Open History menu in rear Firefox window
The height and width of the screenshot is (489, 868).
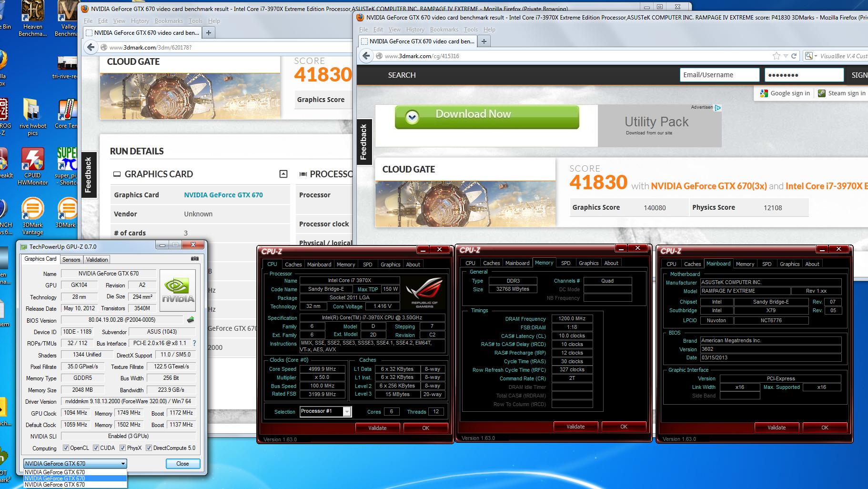140,21
